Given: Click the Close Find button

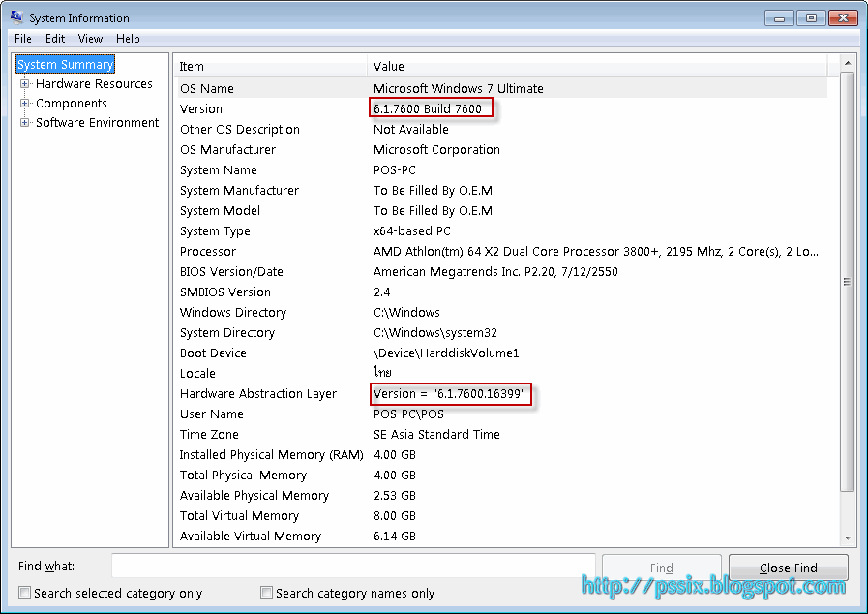Looking at the screenshot, I should [x=789, y=568].
